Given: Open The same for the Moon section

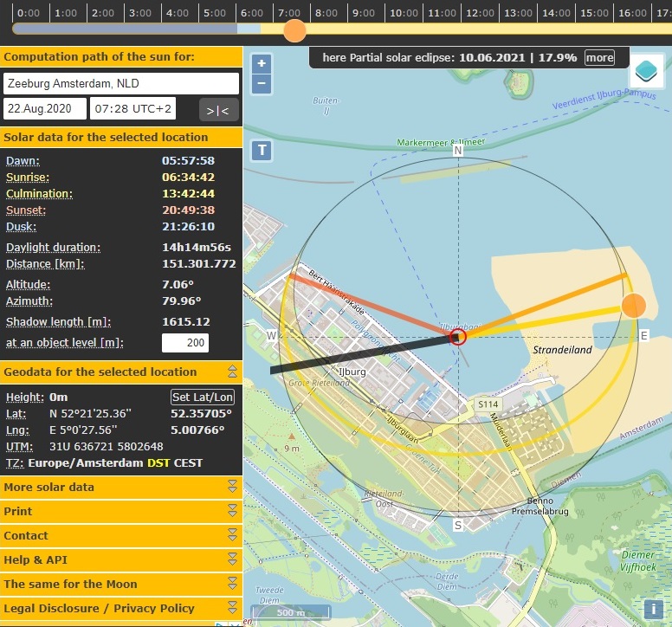Looking at the screenshot, I should tap(232, 584).
